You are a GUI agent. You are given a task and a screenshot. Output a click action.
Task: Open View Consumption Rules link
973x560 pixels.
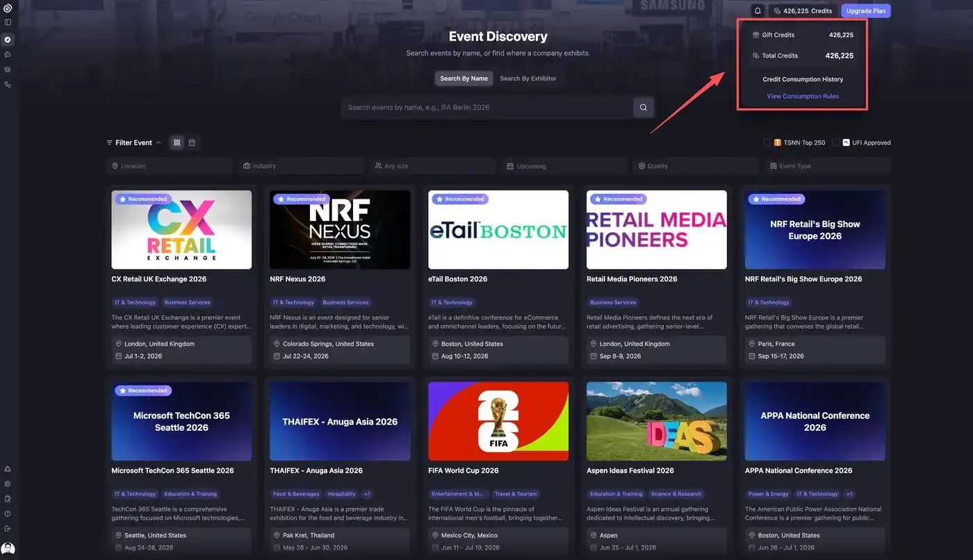[803, 97]
